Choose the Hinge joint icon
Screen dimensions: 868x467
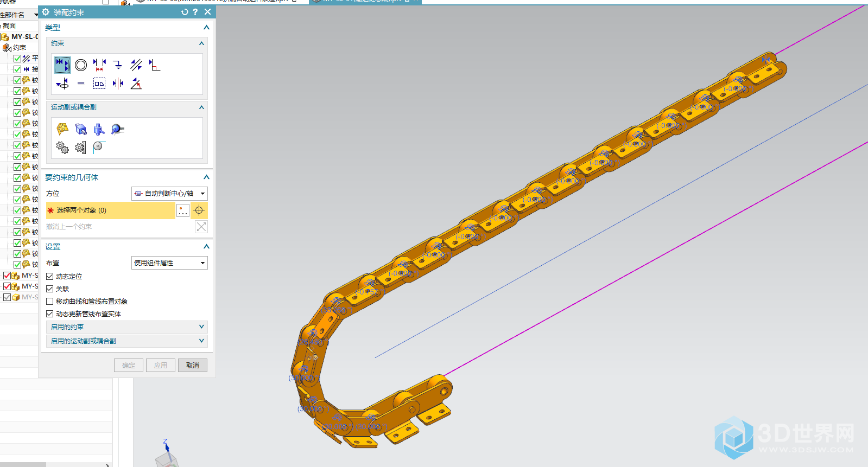(62, 129)
